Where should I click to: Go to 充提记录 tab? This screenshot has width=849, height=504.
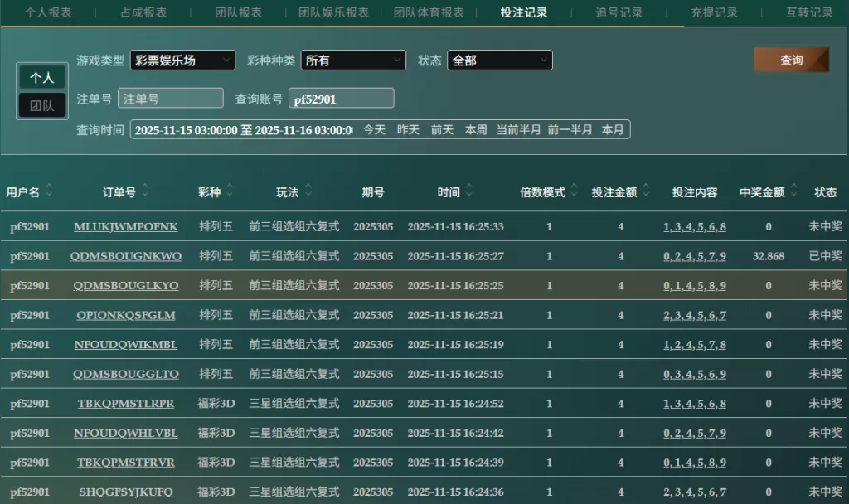point(714,12)
